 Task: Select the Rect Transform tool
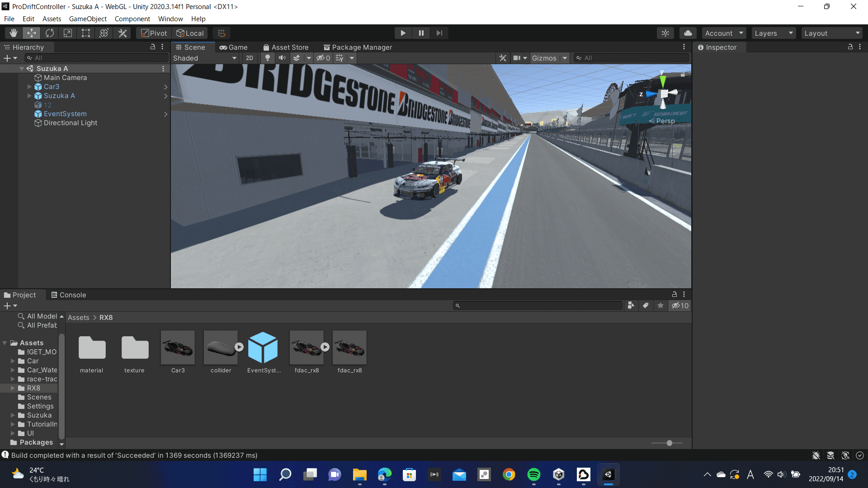pos(86,33)
